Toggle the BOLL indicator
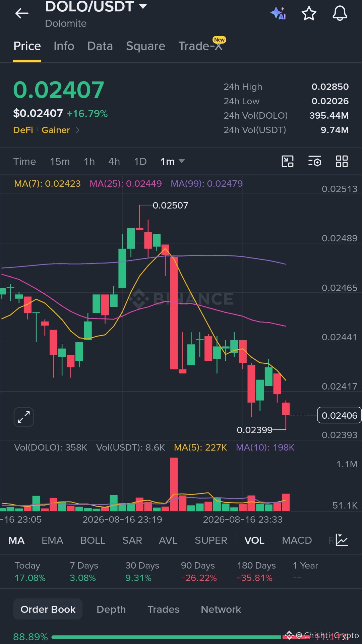 pyautogui.click(x=93, y=540)
